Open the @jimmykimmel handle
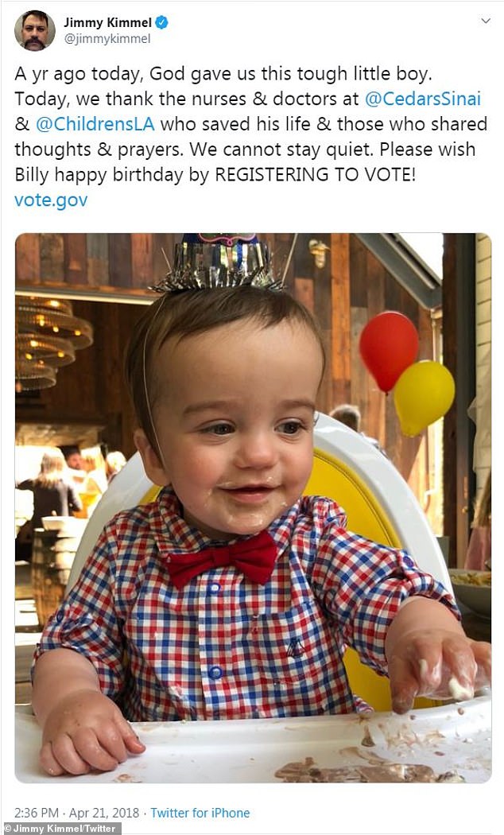 (107, 39)
